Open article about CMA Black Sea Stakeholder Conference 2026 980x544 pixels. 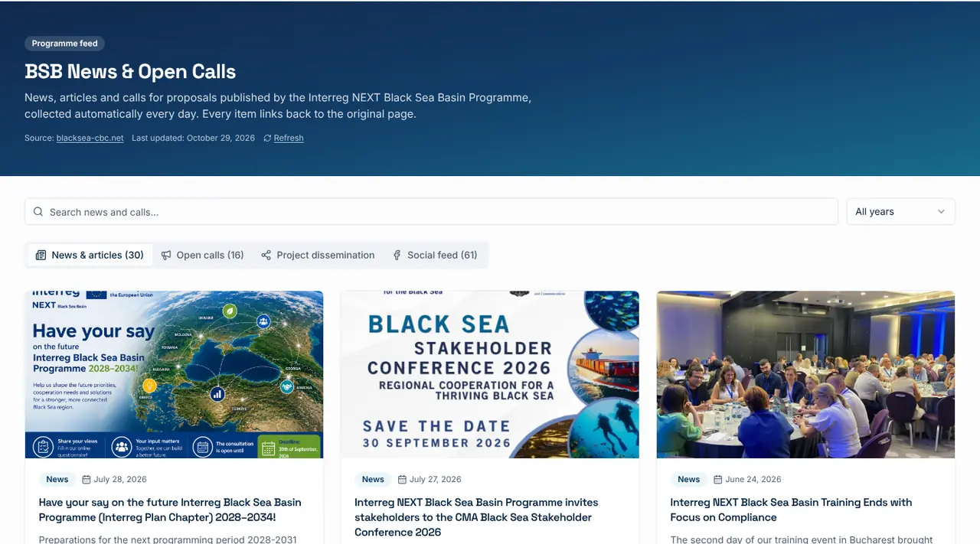(476, 517)
